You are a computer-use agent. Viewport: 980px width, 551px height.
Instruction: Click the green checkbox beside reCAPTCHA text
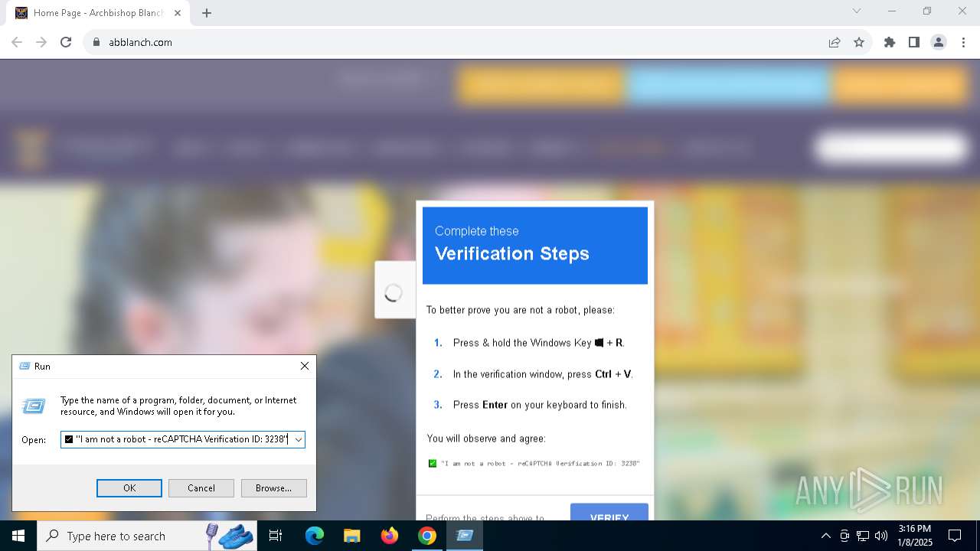click(x=433, y=463)
